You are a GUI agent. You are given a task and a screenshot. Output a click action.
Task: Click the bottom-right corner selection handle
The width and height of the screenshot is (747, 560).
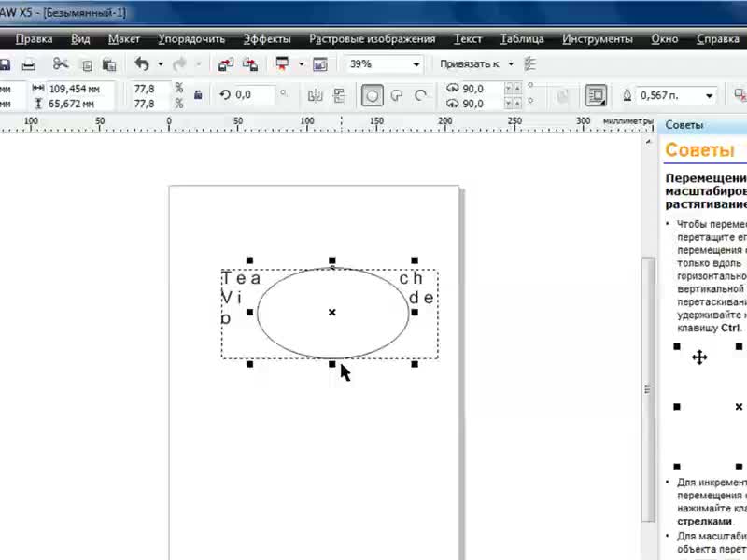tap(415, 364)
